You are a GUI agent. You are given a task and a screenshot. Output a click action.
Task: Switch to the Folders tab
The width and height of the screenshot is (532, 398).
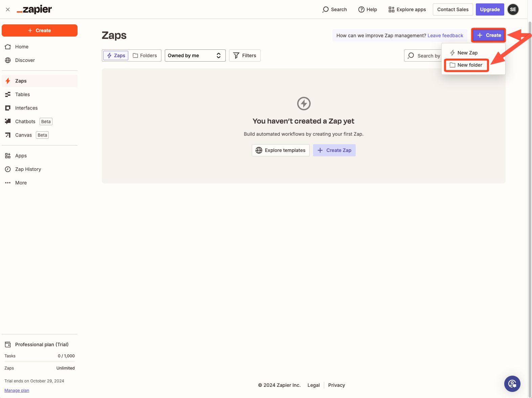tap(145, 56)
